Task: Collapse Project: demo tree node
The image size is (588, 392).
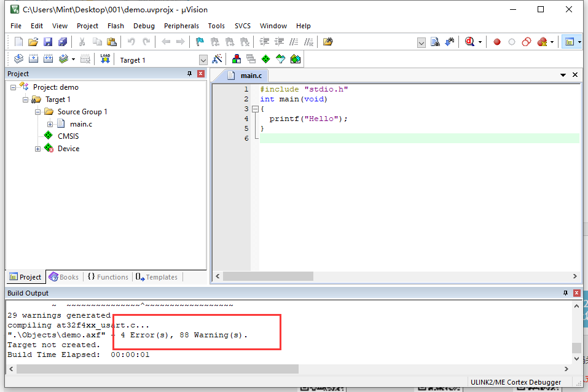Action: coord(13,87)
